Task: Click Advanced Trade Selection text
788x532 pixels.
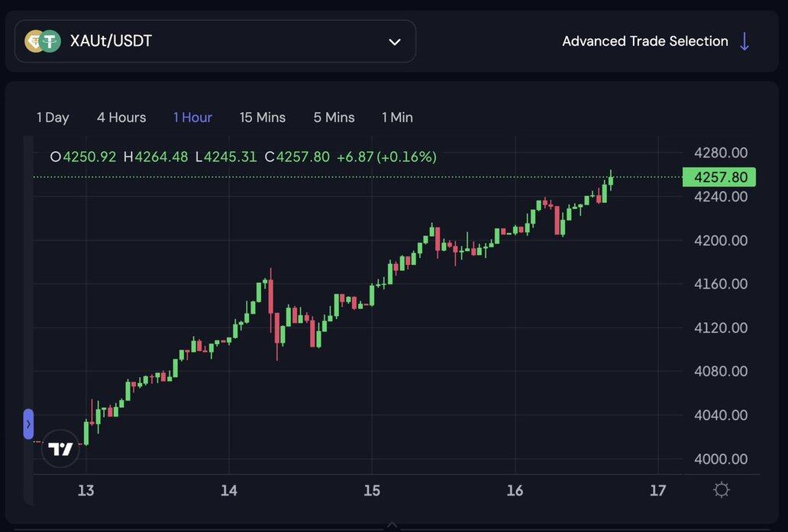Action: [644, 41]
